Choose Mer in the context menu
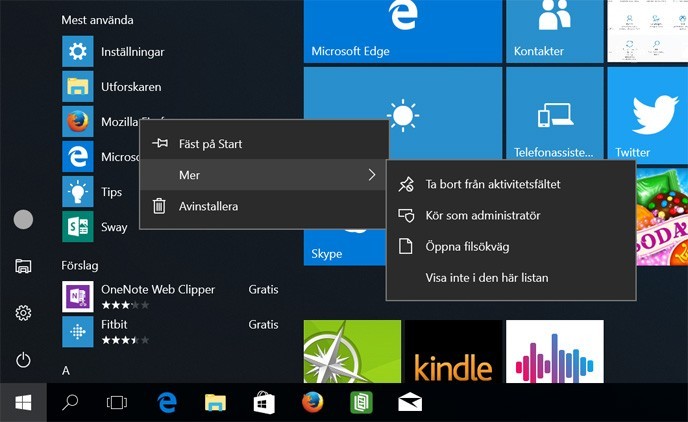Viewport: 688px width, 422px height. [x=264, y=175]
